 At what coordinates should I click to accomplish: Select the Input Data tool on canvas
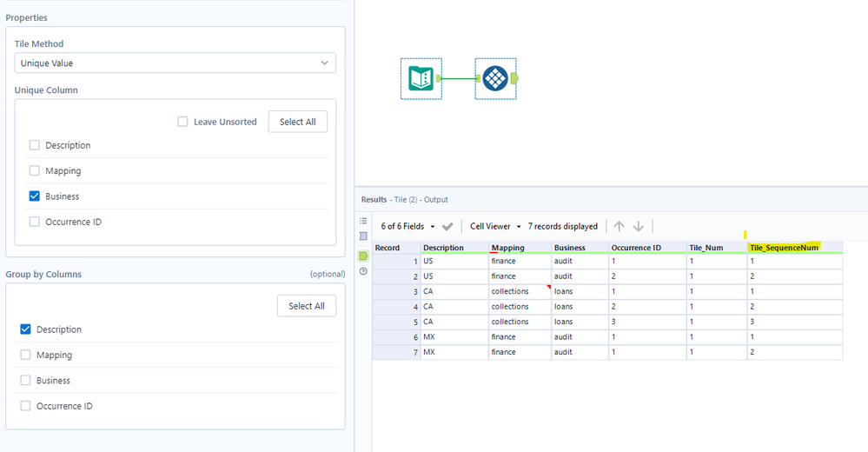click(x=421, y=78)
